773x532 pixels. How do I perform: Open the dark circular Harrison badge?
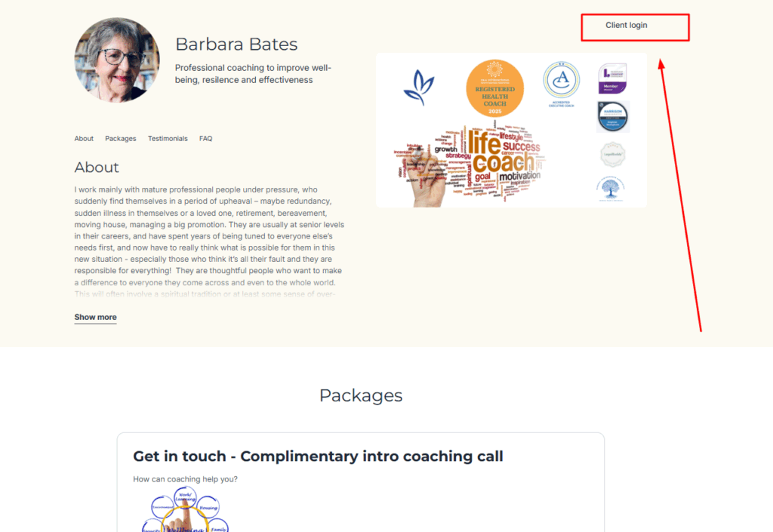[x=613, y=117]
